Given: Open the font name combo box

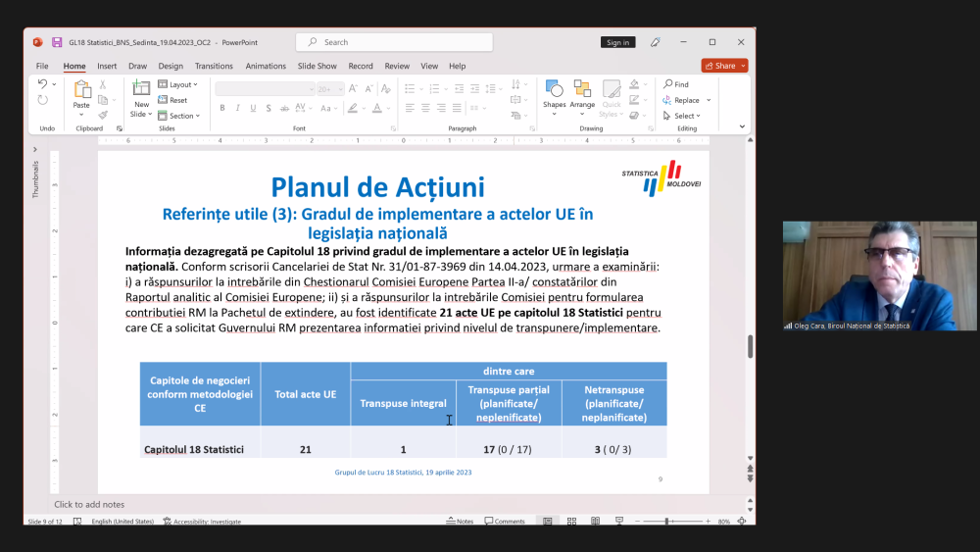Looking at the screenshot, I should (x=265, y=89).
